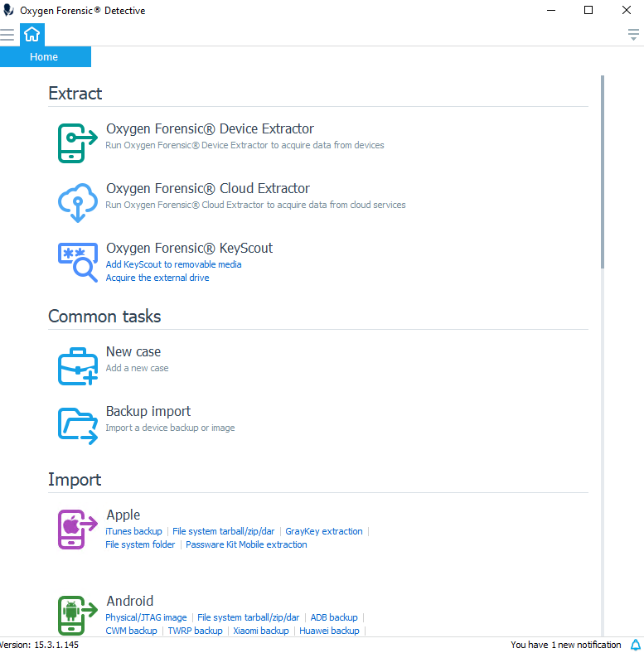Click the Android import phone icon
The height and width of the screenshot is (653, 644).
(77, 615)
